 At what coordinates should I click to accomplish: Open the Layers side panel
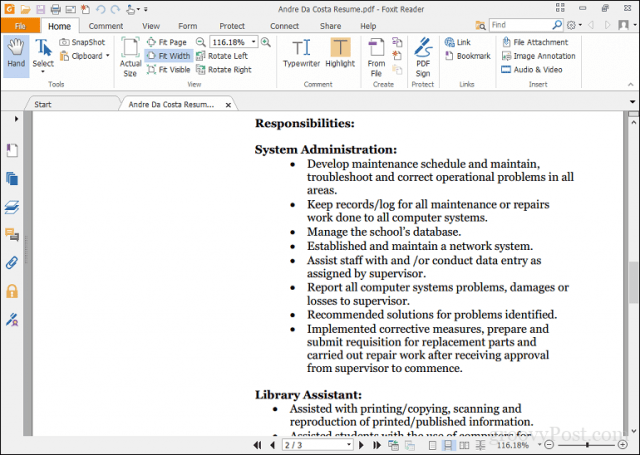click(x=12, y=207)
